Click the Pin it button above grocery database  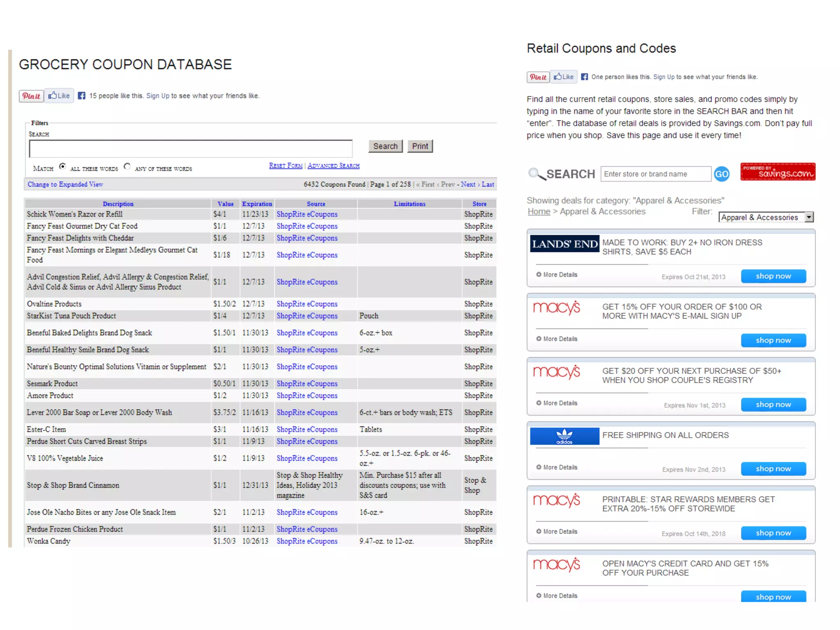31,96
